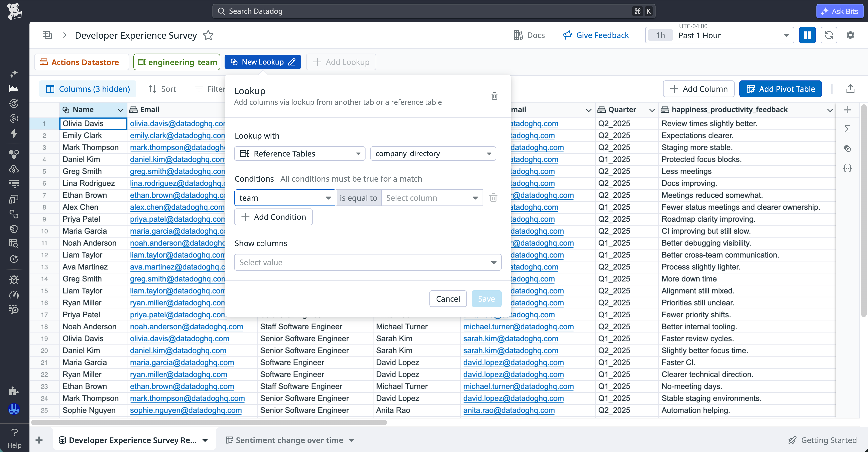
Task: Add new column via plus icon
Action: [x=847, y=110]
